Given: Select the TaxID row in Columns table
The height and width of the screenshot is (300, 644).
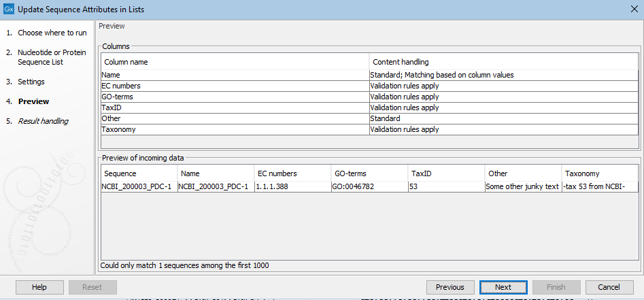Looking at the screenshot, I should [235, 107].
